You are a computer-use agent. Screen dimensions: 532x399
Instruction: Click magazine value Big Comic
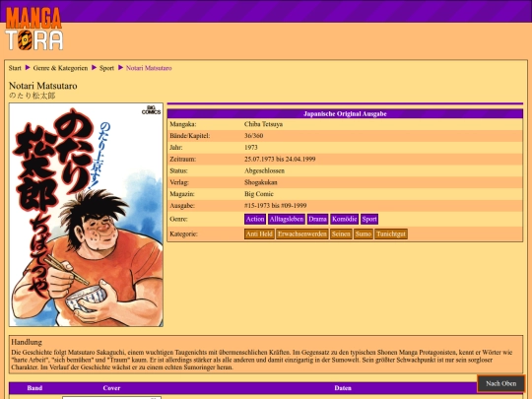tap(259, 194)
